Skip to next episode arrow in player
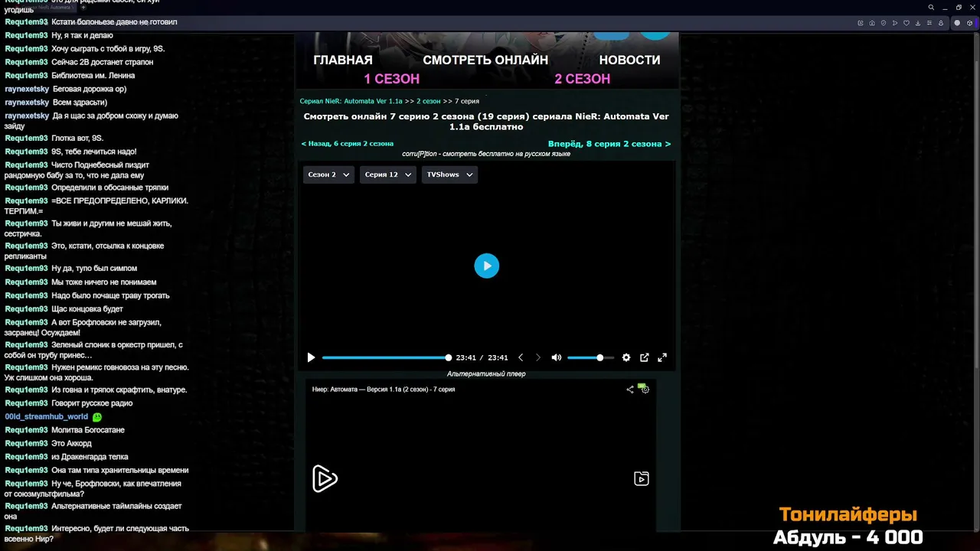This screenshot has height=551, width=980. pos(537,357)
